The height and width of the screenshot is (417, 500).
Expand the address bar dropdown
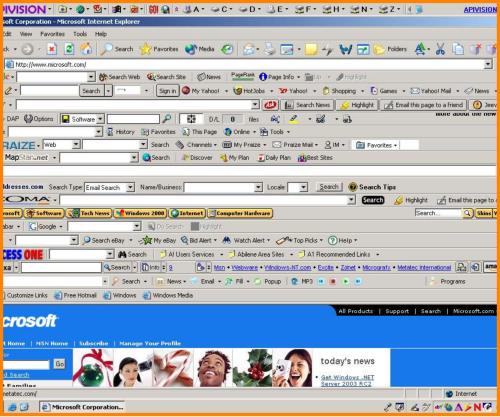(488, 64)
